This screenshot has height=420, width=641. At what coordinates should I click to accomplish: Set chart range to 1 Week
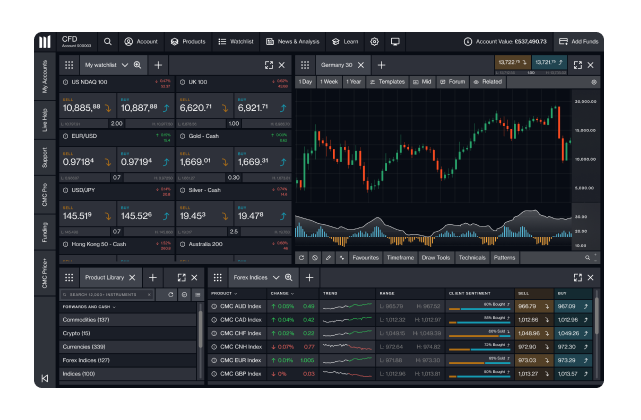(x=329, y=82)
